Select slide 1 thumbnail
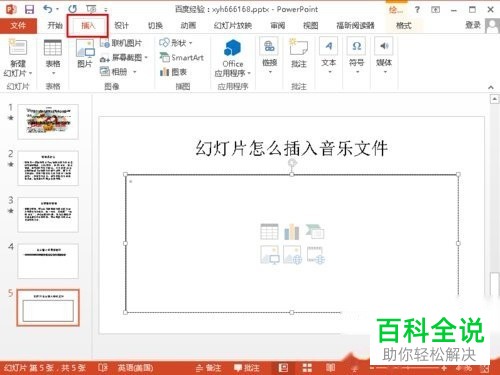The image size is (500, 375). point(48,121)
